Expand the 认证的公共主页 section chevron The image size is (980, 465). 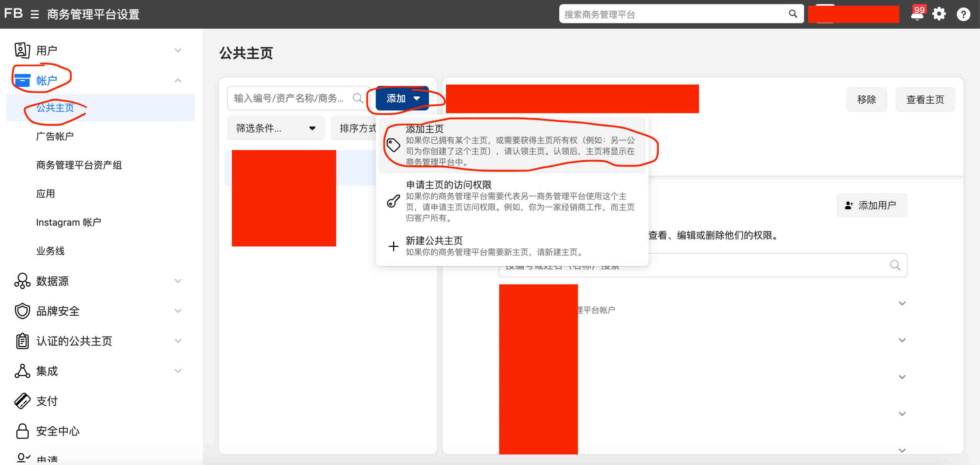[178, 341]
